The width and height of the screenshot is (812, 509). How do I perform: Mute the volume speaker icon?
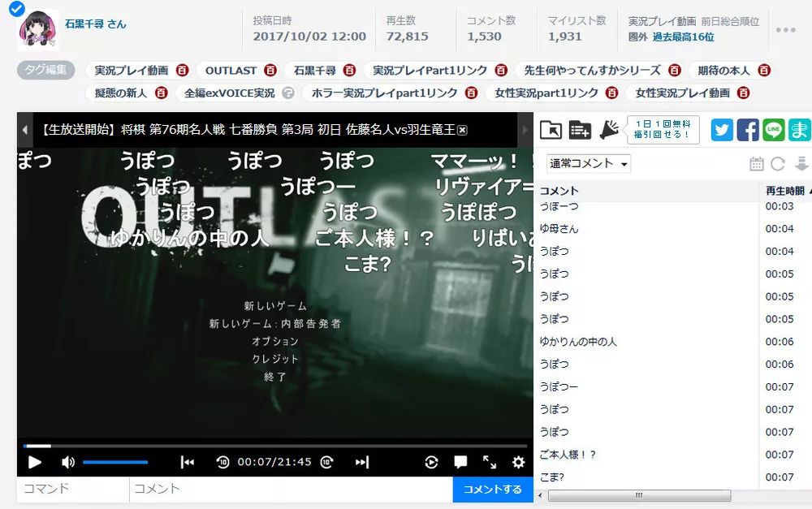click(68, 462)
